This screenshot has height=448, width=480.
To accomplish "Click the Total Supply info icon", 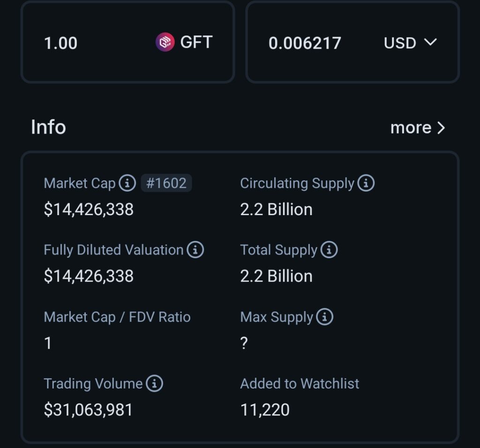I will tap(329, 250).
